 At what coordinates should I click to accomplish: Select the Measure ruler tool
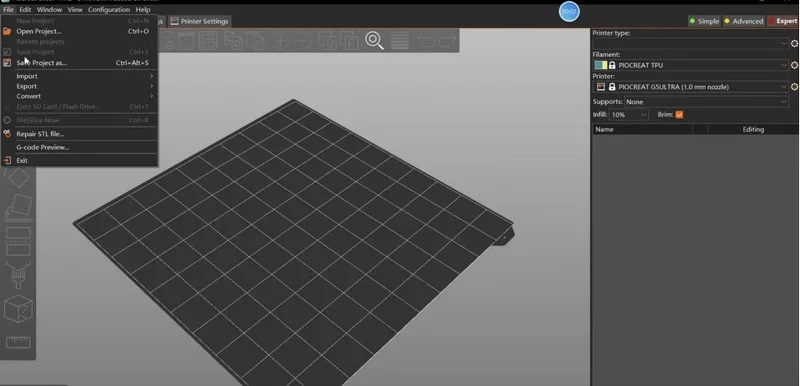pos(18,342)
